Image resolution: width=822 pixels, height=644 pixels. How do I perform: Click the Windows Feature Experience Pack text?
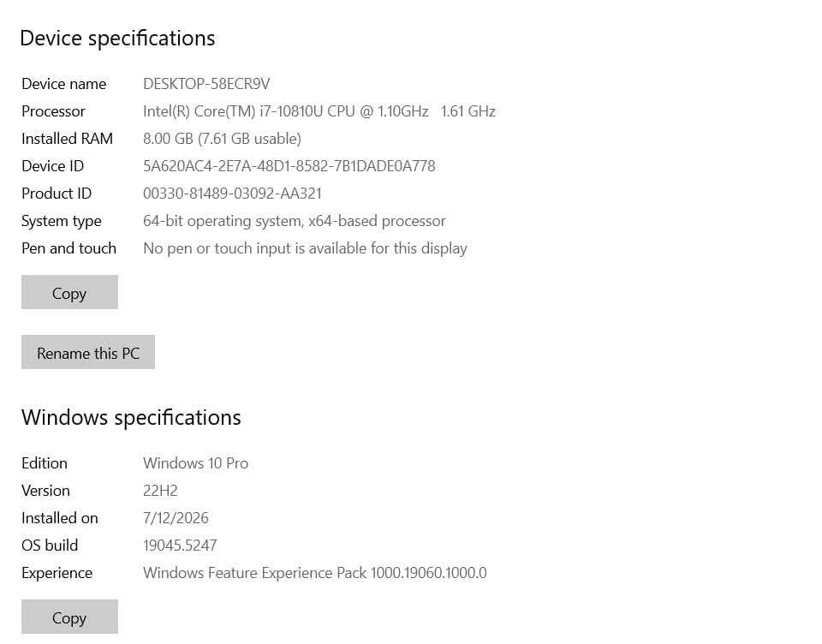(315, 573)
